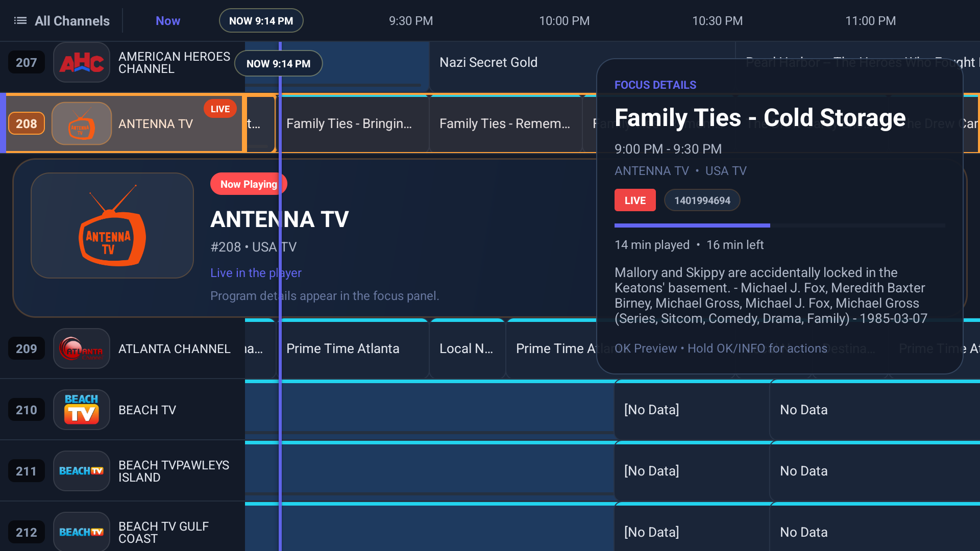Open Beach TV No Data cell without brackets

pyautogui.click(x=875, y=410)
